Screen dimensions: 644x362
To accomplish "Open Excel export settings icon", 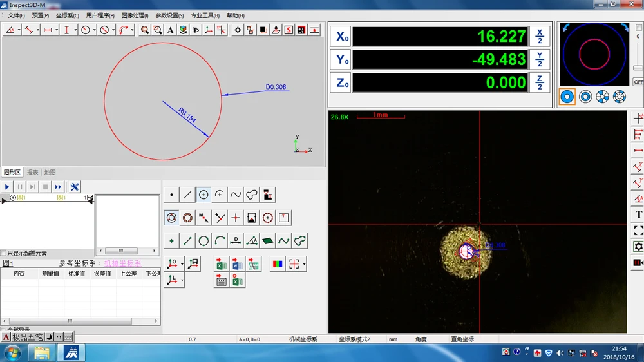I will (x=238, y=281).
